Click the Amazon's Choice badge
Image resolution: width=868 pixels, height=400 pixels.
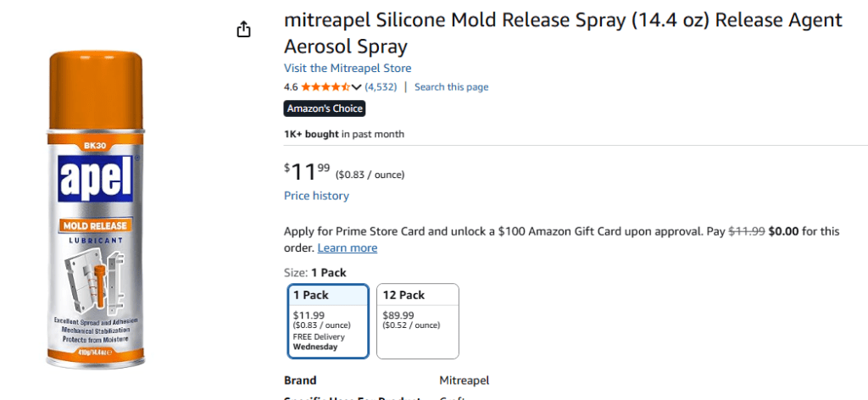pyautogui.click(x=325, y=108)
